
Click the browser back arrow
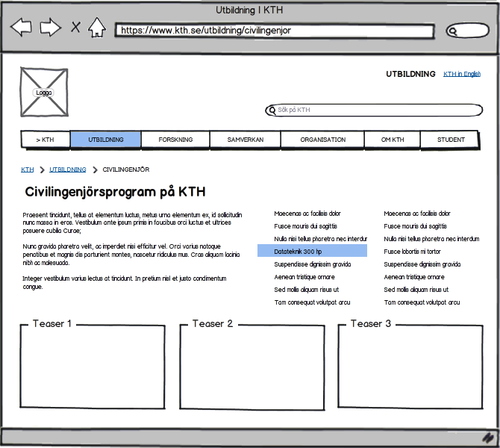tap(22, 27)
